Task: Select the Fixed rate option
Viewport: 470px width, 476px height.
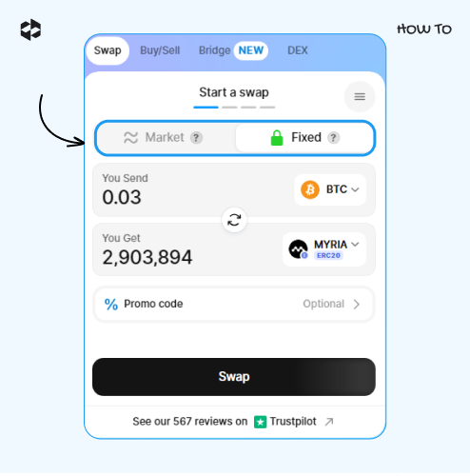Action: click(x=304, y=138)
